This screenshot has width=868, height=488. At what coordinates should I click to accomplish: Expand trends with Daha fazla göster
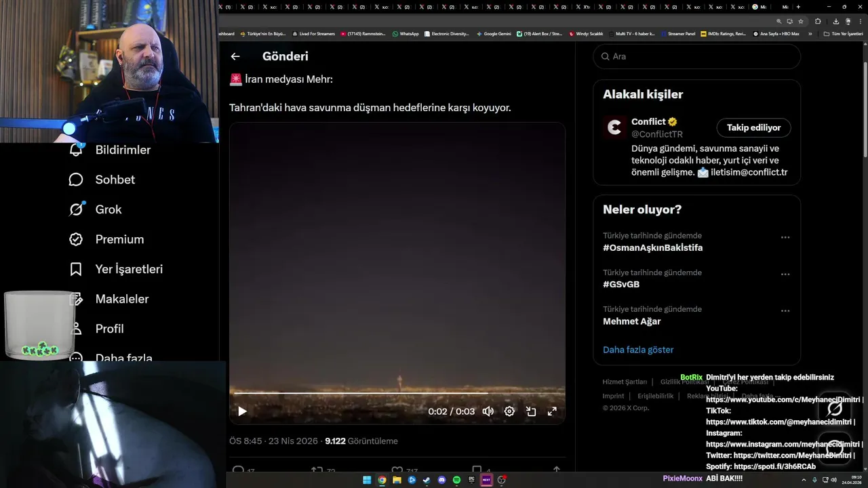coord(638,350)
